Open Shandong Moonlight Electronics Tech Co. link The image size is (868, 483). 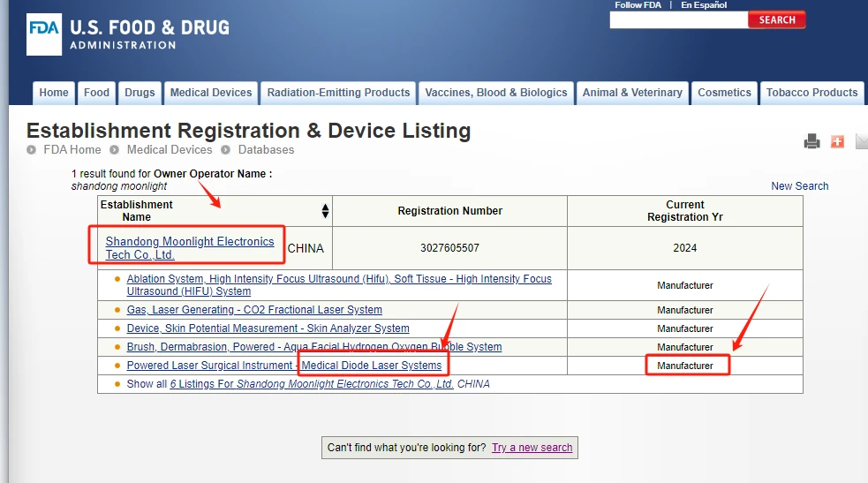tap(189, 248)
